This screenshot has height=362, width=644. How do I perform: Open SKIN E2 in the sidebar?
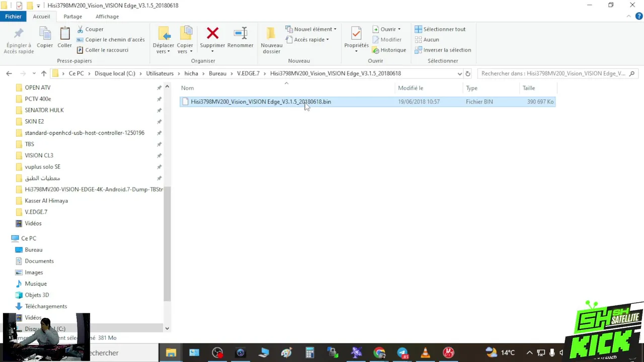click(34, 121)
